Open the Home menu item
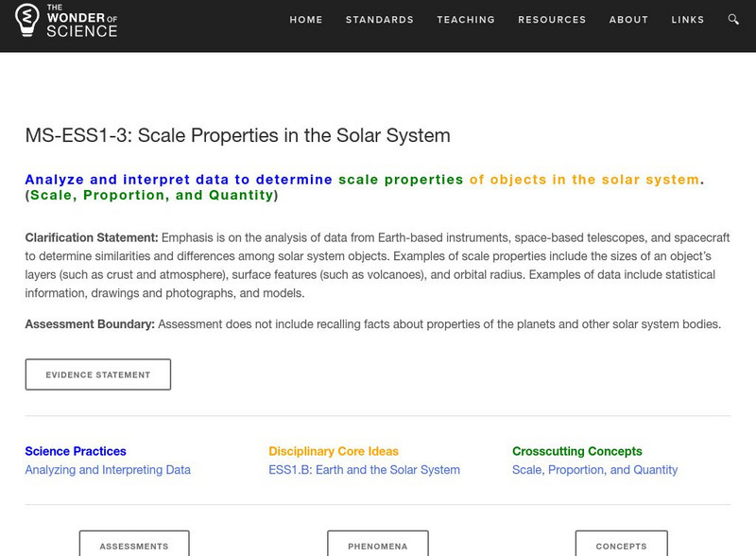Screen dimensions: 756x556 [x=306, y=20]
